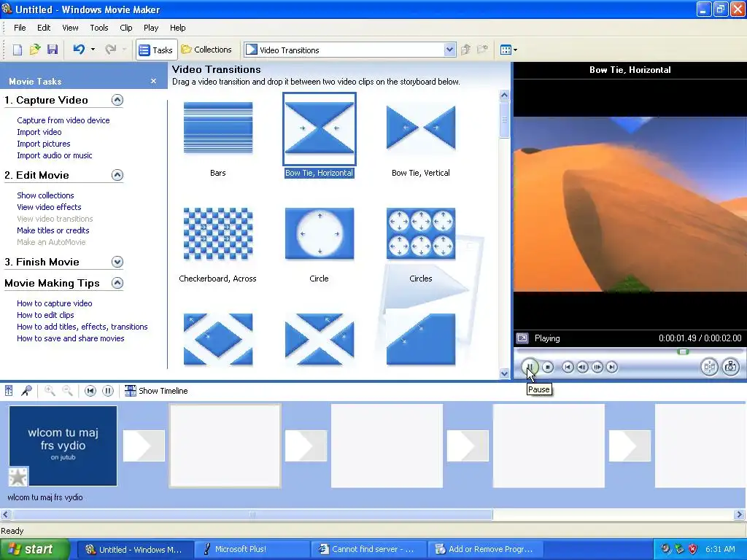Open the Views dropdown icon

[508, 50]
